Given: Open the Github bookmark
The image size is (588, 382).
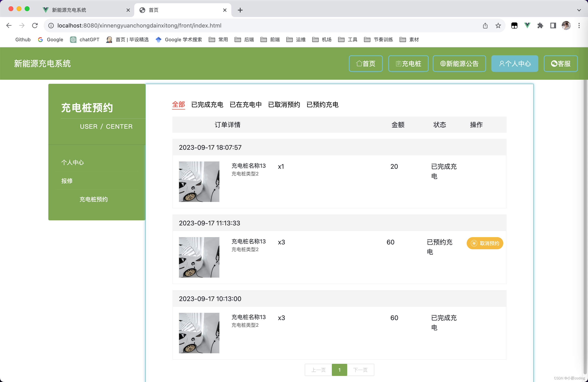Looking at the screenshot, I should point(23,40).
